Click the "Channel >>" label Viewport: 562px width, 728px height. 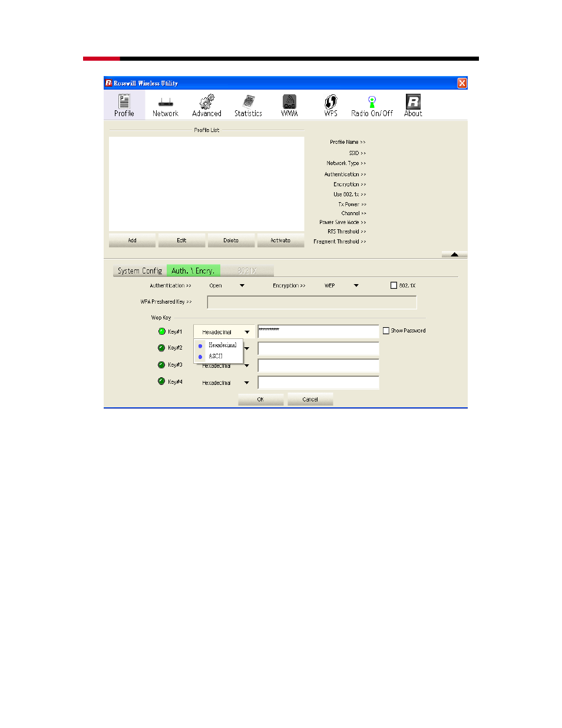click(353, 213)
